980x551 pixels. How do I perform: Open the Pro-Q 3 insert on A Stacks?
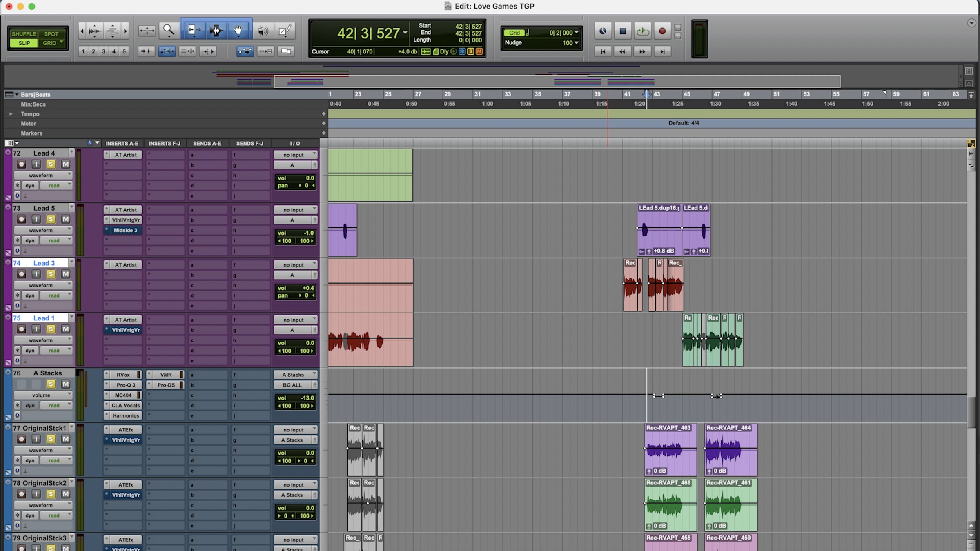(x=125, y=385)
